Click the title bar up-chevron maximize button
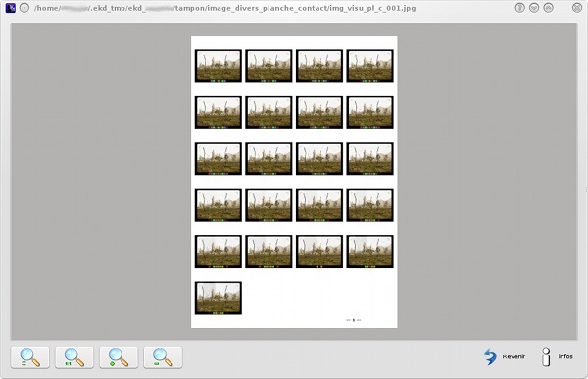The height and width of the screenshot is (379, 588). (548, 8)
